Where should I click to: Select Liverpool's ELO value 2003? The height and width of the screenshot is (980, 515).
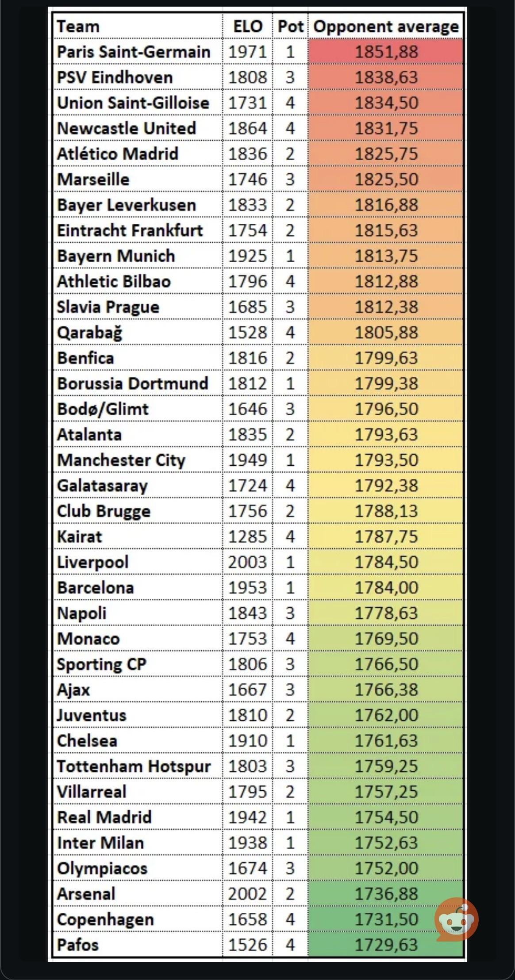tap(248, 562)
